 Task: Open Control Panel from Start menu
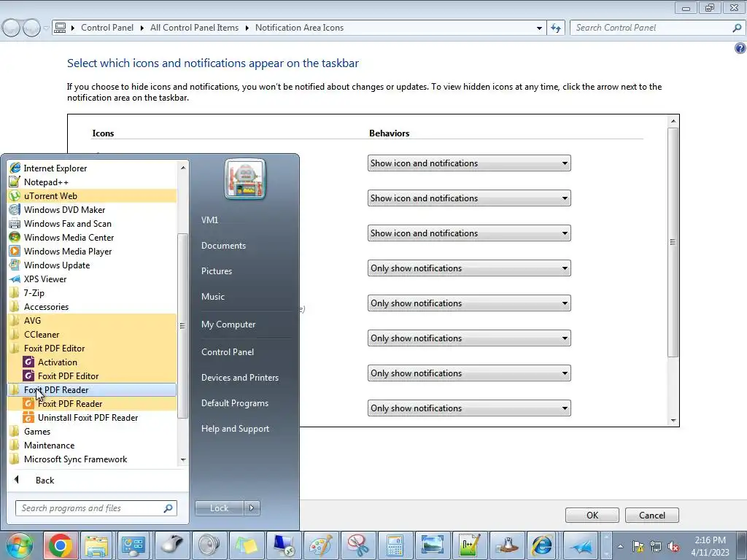[228, 352]
